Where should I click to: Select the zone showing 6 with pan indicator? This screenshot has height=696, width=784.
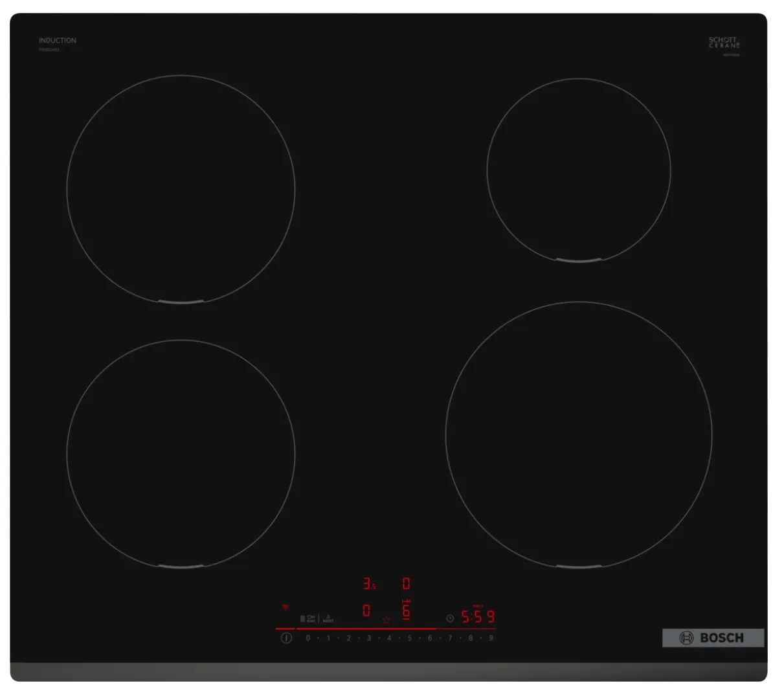tap(406, 610)
